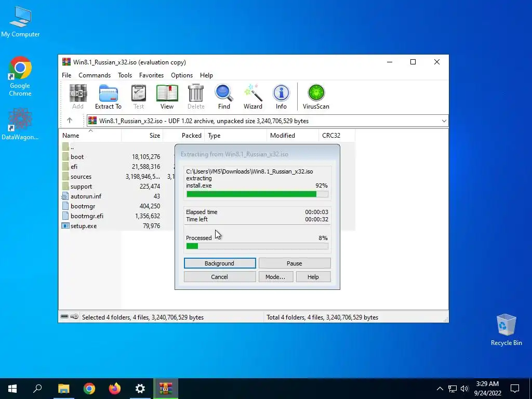Run VirusScan on the archive

pos(316,97)
